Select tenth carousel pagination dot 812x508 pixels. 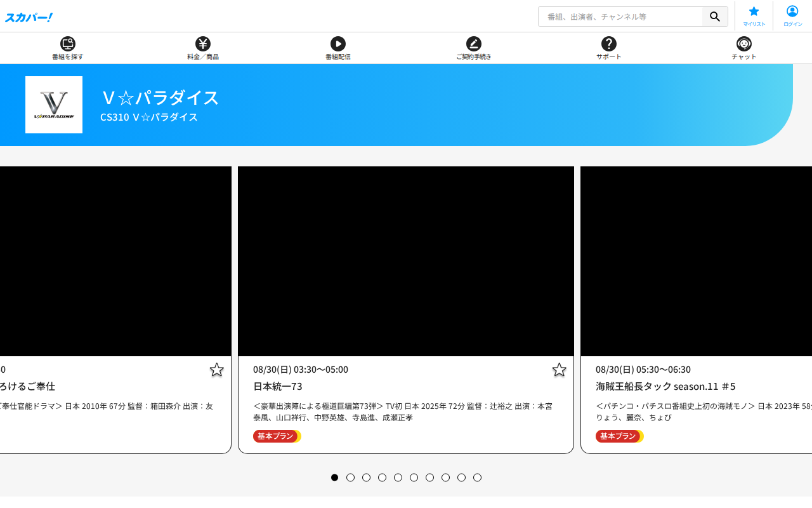(x=477, y=478)
